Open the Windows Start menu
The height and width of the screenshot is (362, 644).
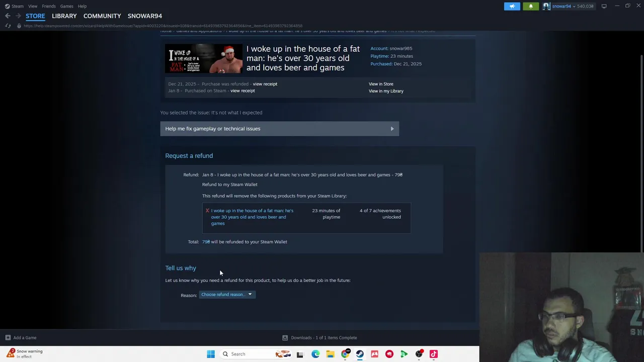tap(211, 354)
